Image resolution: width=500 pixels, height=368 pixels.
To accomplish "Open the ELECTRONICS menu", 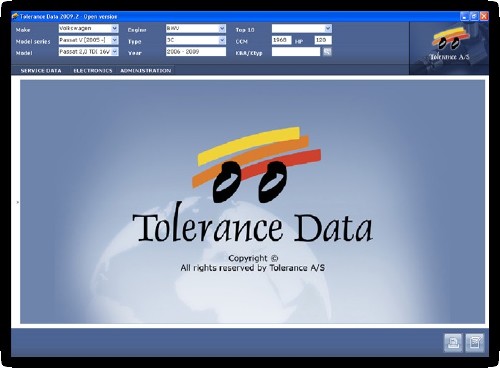I will point(93,71).
